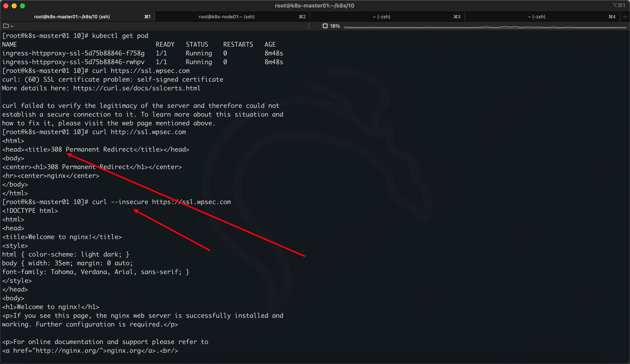Click the green fullscreen window button
The image size is (630, 364).
22,6
